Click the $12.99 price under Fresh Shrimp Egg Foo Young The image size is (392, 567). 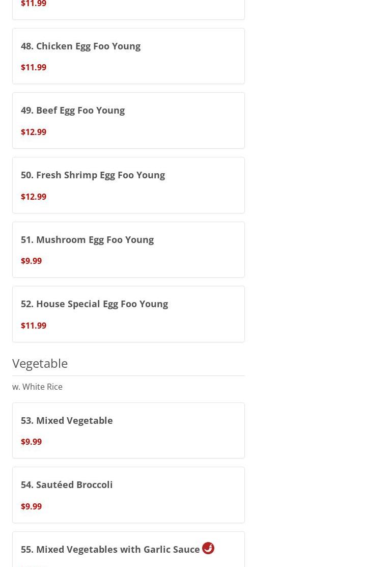pos(34,197)
